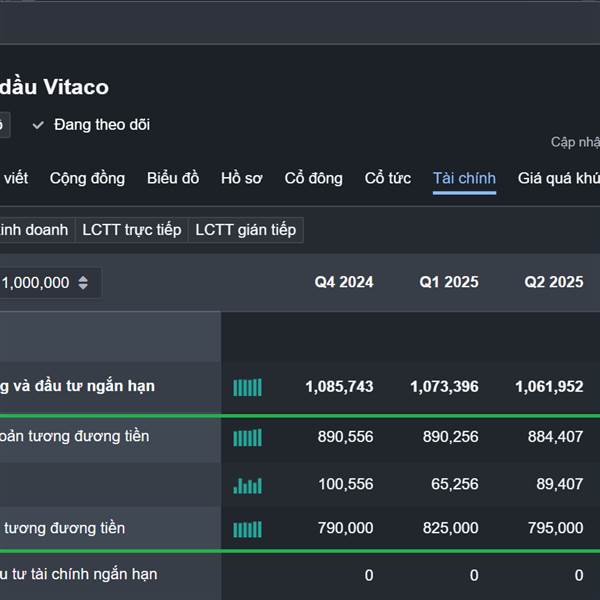Click sparkline chart icon in short-term assets row
Image resolution: width=600 pixels, height=600 pixels.
click(247, 387)
